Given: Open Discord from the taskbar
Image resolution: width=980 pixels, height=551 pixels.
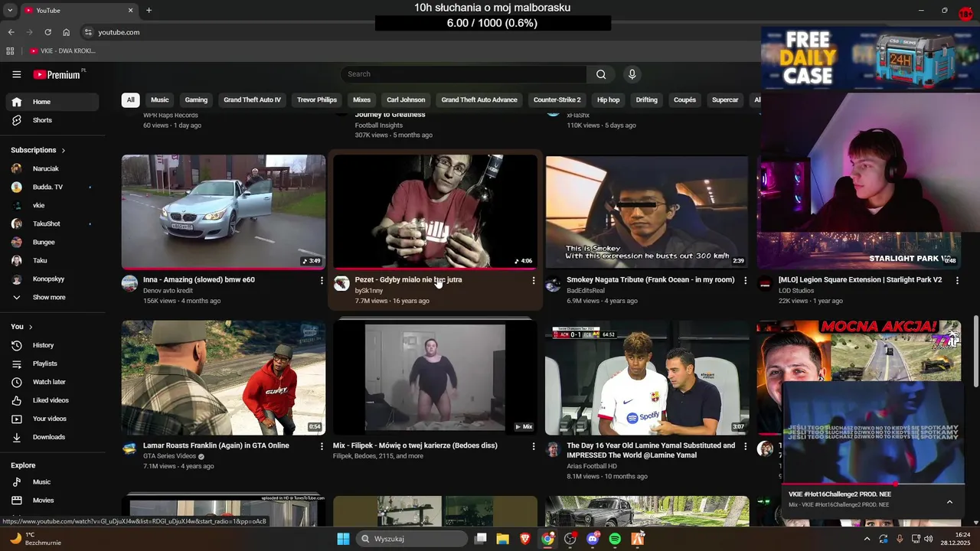Looking at the screenshot, I should pos(593,539).
